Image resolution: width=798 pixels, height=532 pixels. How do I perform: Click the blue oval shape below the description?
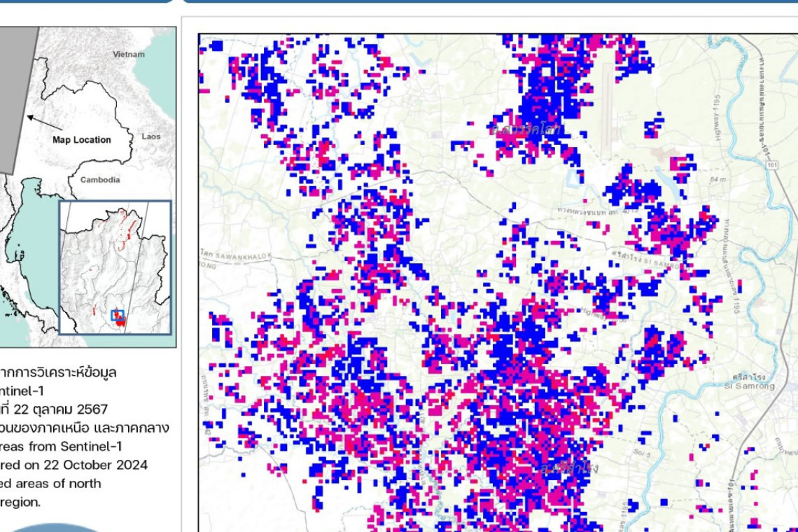[x=56, y=527]
